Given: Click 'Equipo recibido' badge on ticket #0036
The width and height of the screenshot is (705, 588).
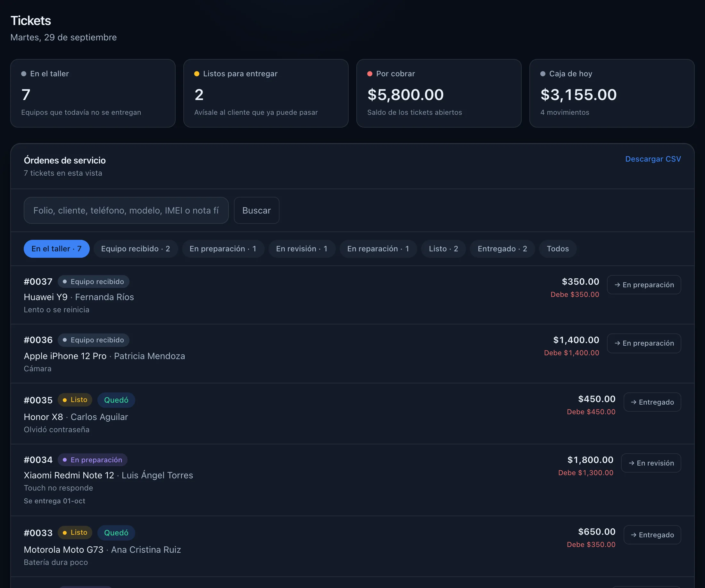Looking at the screenshot, I should coord(94,340).
